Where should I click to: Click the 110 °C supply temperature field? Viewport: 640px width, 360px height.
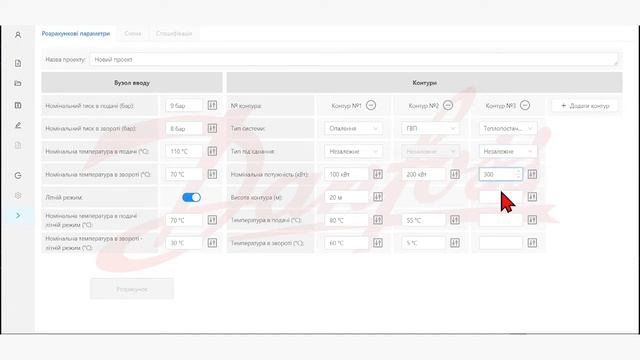(184, 151)
